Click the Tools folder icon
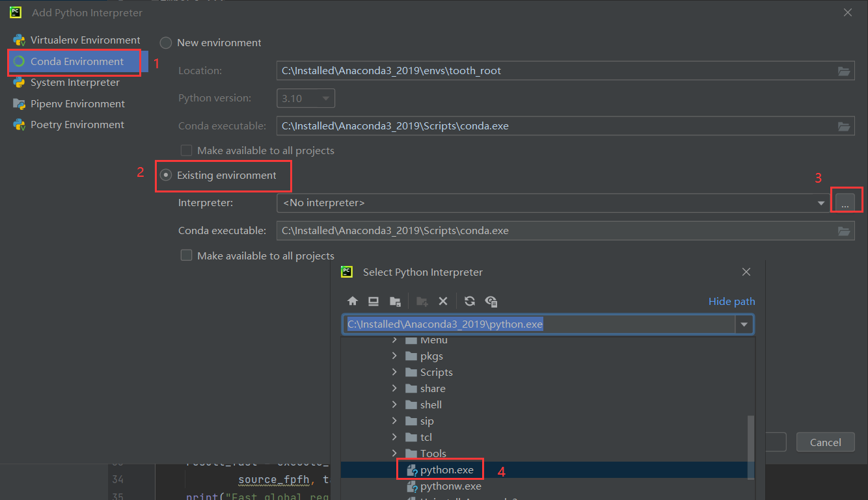This screenshot has height=500, width=868. (x=411, y=453)
